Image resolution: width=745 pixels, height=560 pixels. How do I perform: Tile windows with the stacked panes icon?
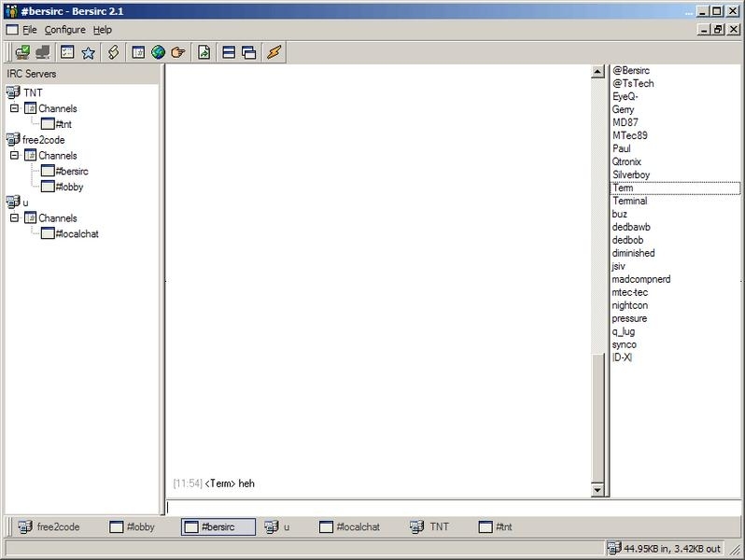(x=229, y=52)
